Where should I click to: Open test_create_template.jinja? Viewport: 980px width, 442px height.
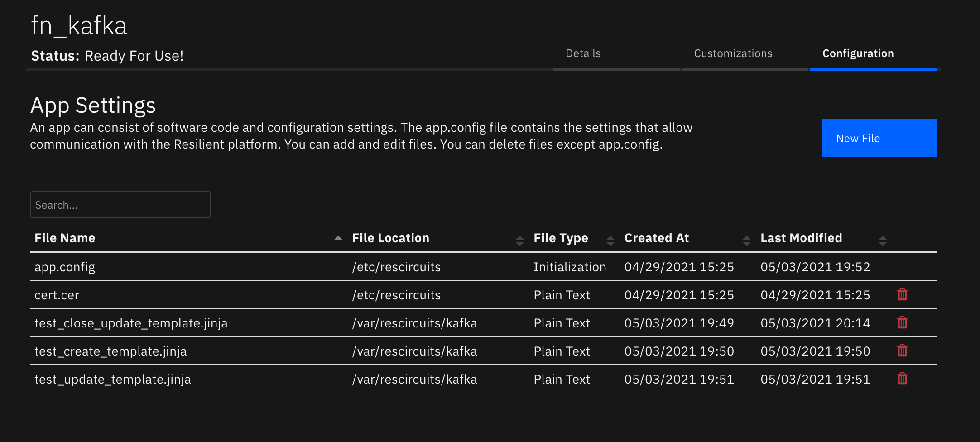coord(110,351)
